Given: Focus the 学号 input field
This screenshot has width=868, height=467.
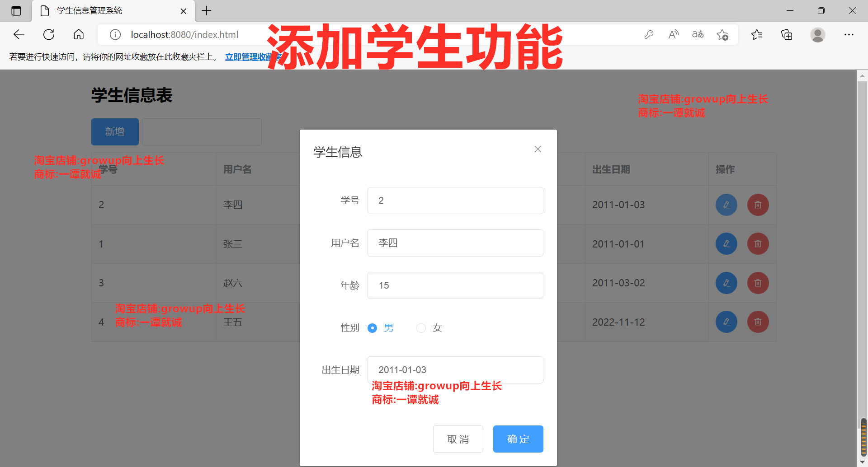Looking at the screenshot, I should (x=455, y=201).
